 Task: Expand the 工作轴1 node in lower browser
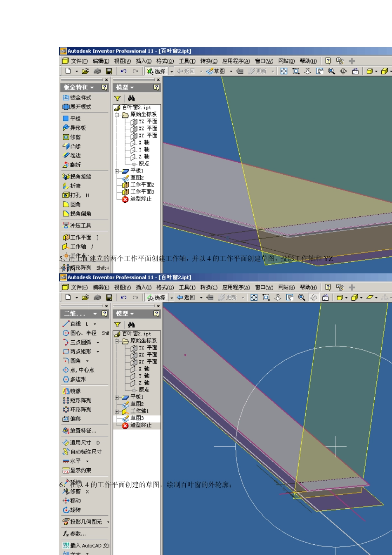click(x=117, y=412)
